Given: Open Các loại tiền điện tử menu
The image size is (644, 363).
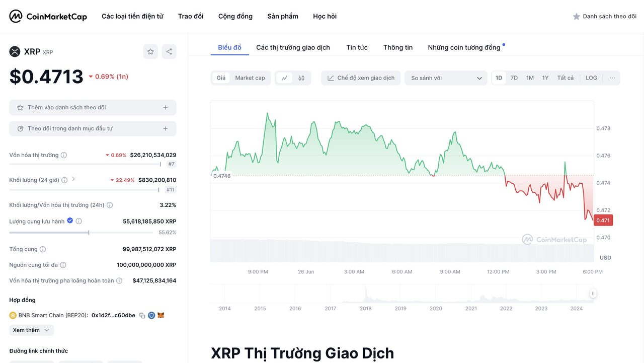Looking at the screenshot, I should pyautogui.click(x=132, y=17).
